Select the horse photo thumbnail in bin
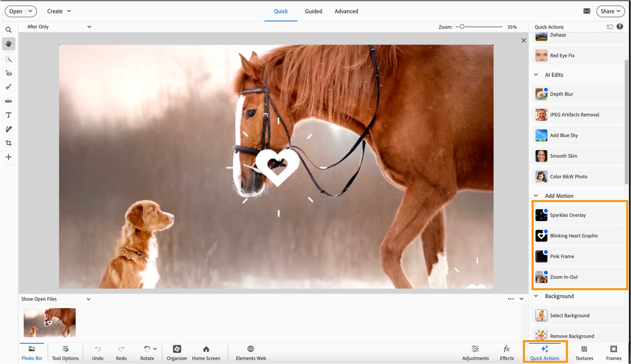This screenshot has width=631, height=364. (50, 322)
